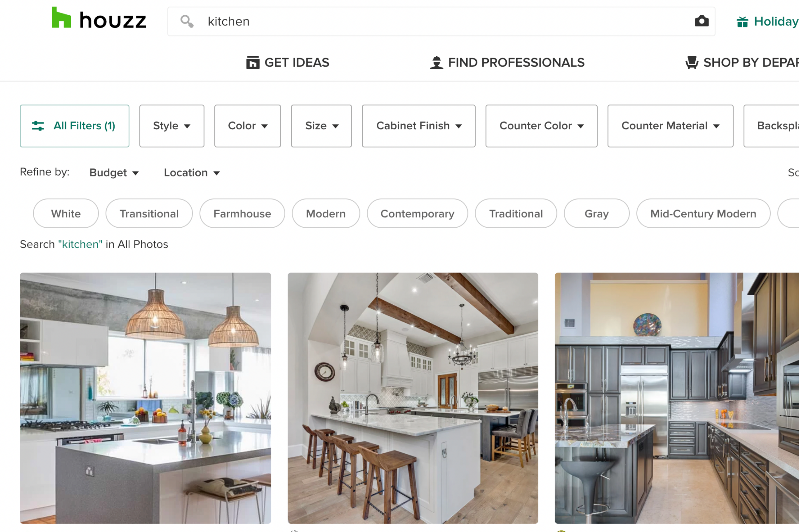Screen dimensions: 799x532
Task: Open kitchen photo with wicker pendant lights
Action: coord(145,398)
